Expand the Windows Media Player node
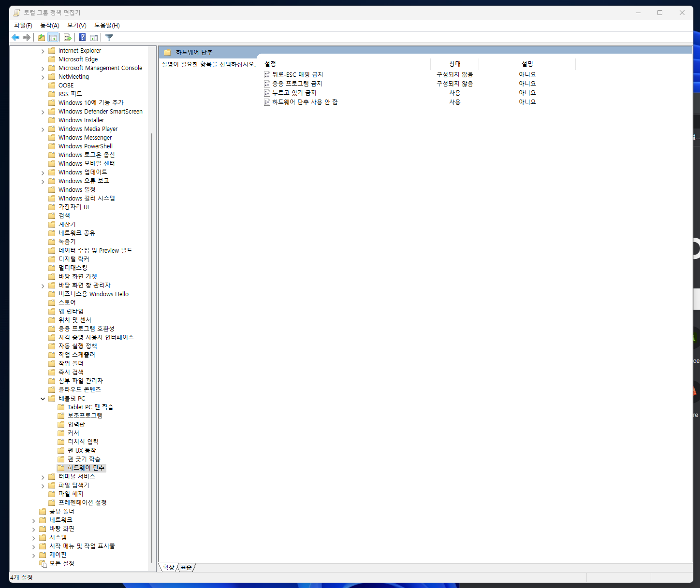 pyautogui.click(x=43, y=129)
